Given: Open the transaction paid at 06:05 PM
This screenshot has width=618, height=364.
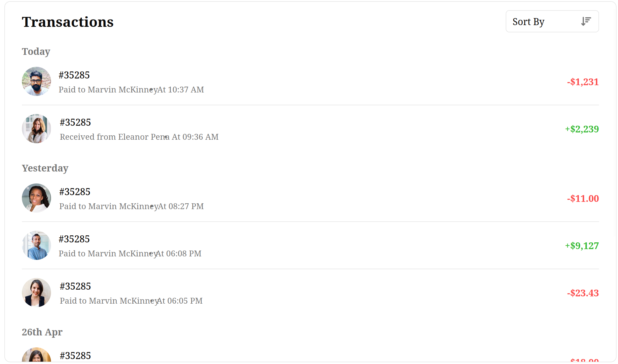Looking at the screenshot, I should pyautogui.click(x=310, y=293).
